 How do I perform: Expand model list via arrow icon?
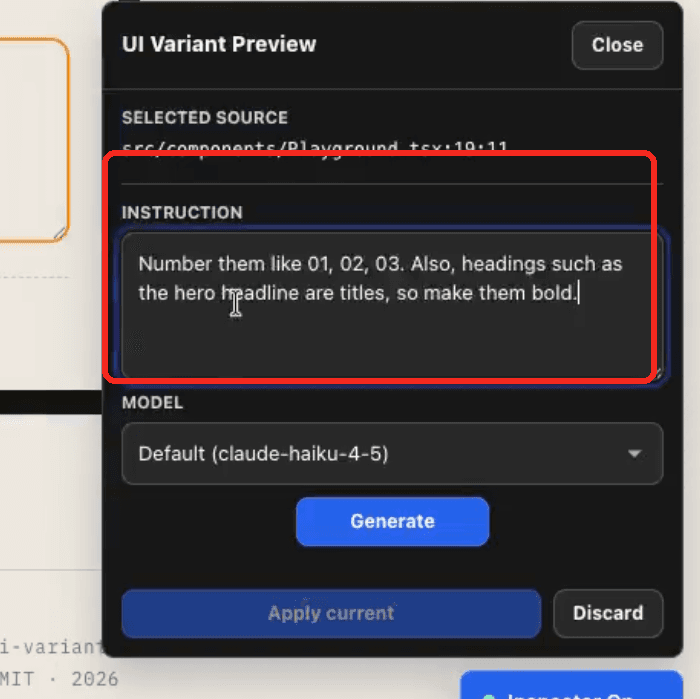click(x=634, y=454)
